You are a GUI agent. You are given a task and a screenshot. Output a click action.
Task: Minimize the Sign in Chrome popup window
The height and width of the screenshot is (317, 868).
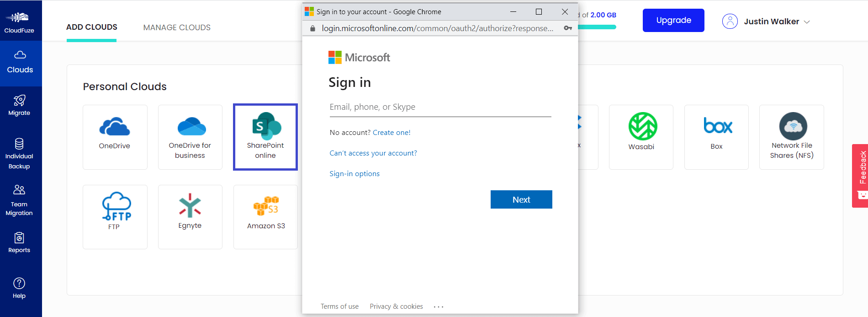(513, 12)
